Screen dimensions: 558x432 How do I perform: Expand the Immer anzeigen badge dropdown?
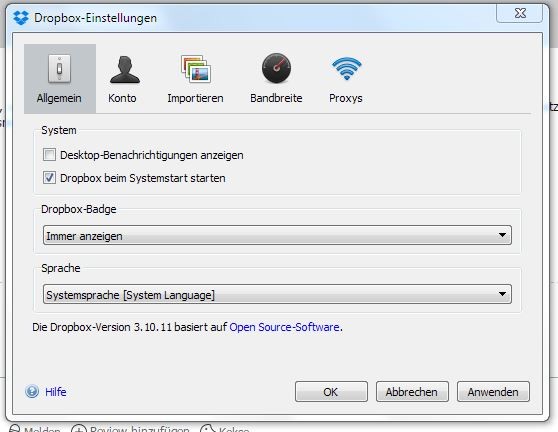click(277, 235)
